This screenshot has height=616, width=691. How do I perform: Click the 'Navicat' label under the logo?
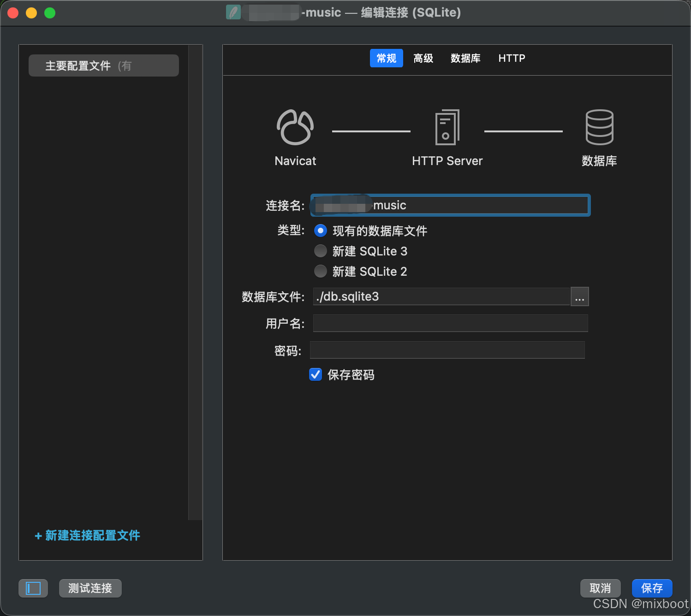pos(295,161)
